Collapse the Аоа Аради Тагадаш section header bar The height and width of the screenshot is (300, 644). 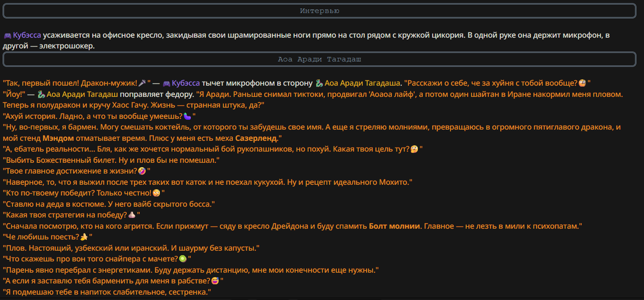click(319, 59)
